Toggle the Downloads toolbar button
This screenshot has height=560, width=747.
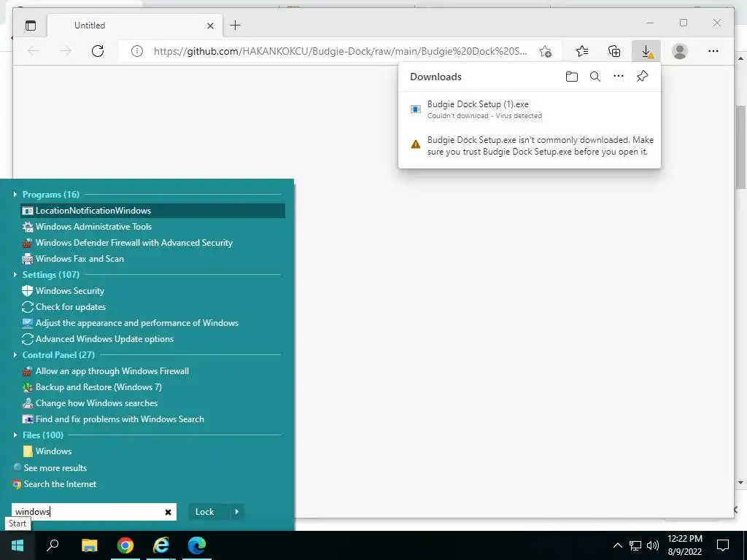[646, 51]
